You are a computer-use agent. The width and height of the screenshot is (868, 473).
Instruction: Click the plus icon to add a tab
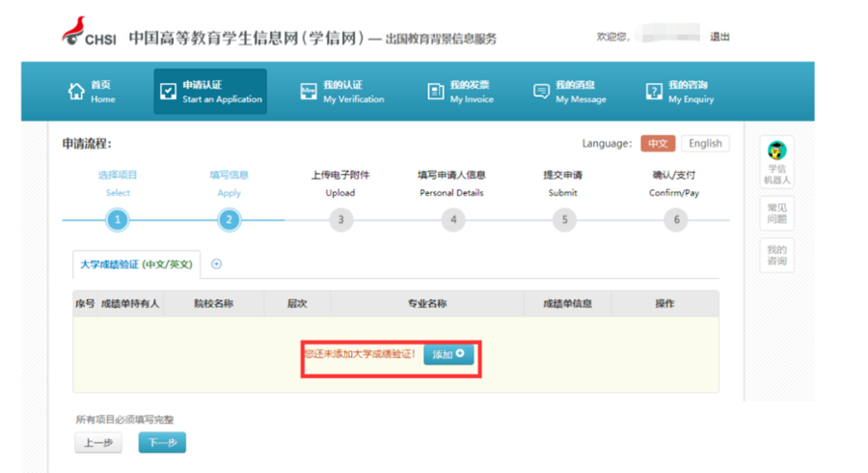click(x=216, y=264)
